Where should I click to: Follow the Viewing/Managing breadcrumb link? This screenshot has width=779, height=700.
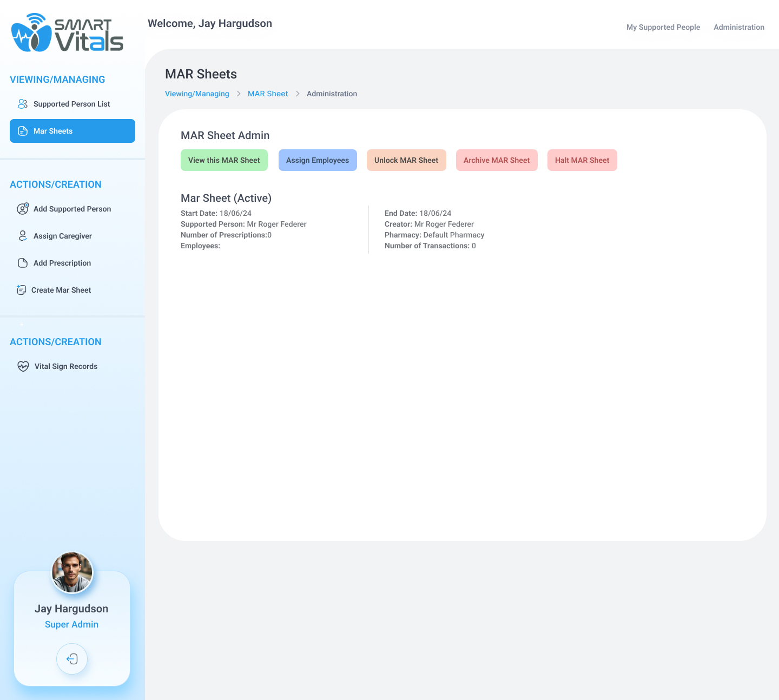197,94
